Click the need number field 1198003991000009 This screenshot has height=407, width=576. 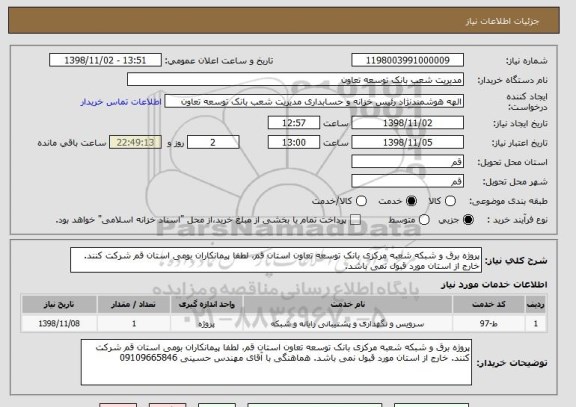407,60
